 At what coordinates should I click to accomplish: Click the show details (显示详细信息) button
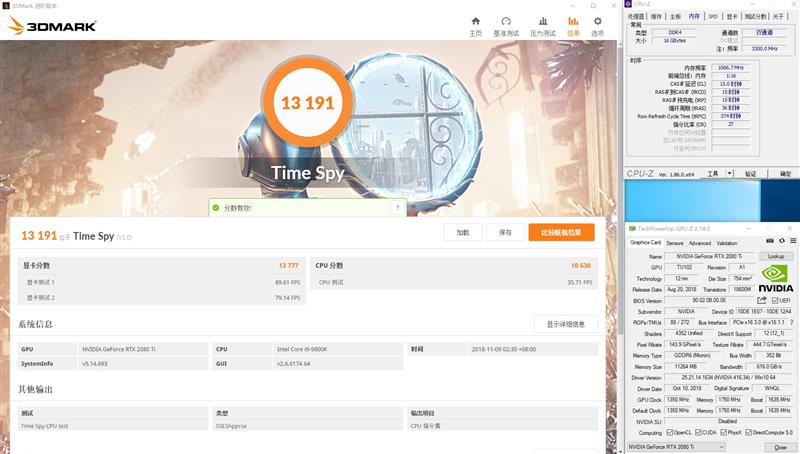[566, 324]
